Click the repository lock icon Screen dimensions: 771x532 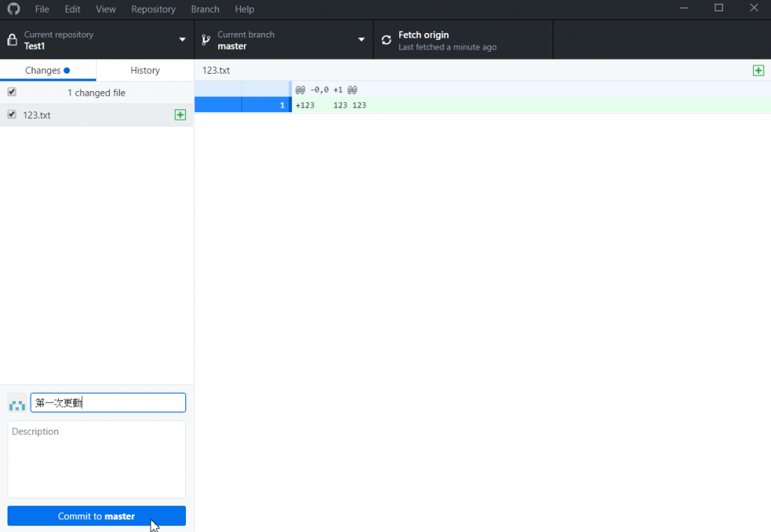point(12,40)
